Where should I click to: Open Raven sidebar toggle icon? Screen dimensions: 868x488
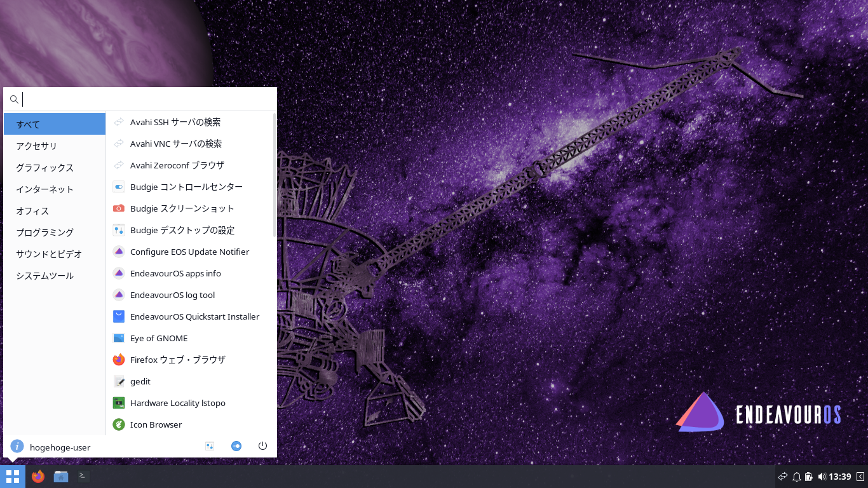pos(860,477)
